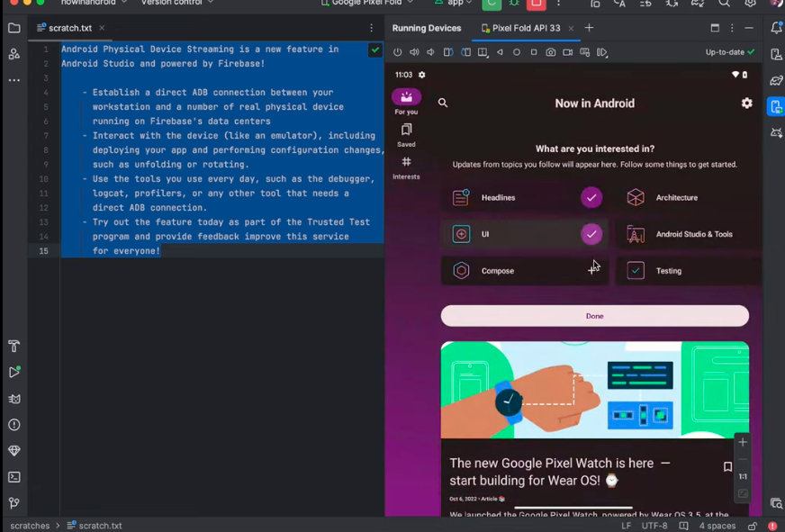The image size is (785, 532).
Task: Follow the Compose topic with plus toggle
Action: click(x=591, y=270)
